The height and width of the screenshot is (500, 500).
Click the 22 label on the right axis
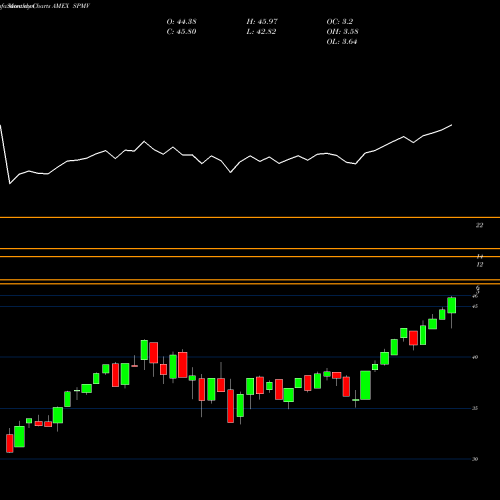pyautogui.click(x=479, y=225)
